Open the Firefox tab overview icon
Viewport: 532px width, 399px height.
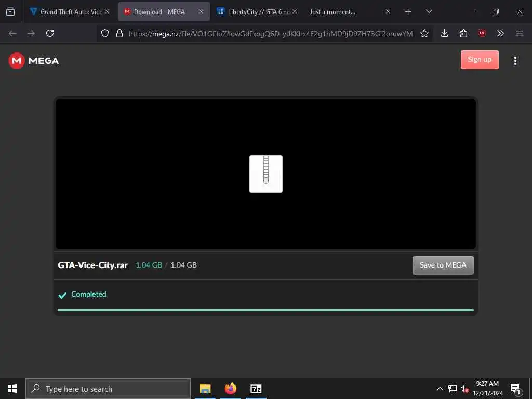10,11
